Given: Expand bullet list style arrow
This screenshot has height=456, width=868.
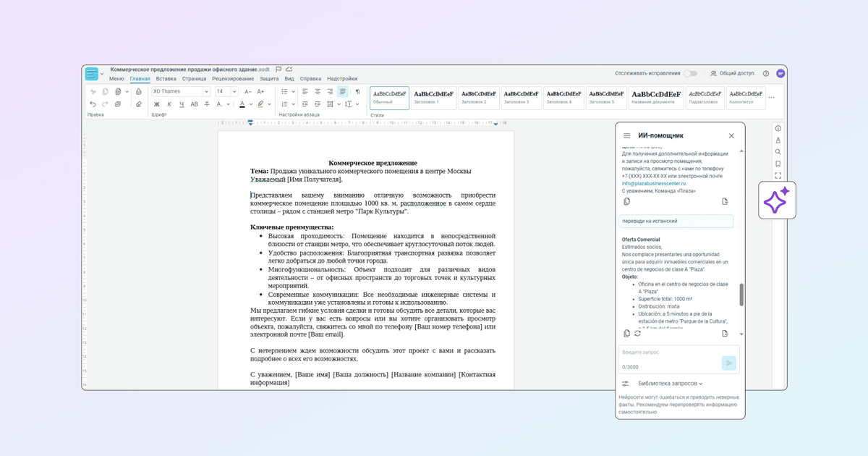Looking at the screenshot, I should 293,92.
